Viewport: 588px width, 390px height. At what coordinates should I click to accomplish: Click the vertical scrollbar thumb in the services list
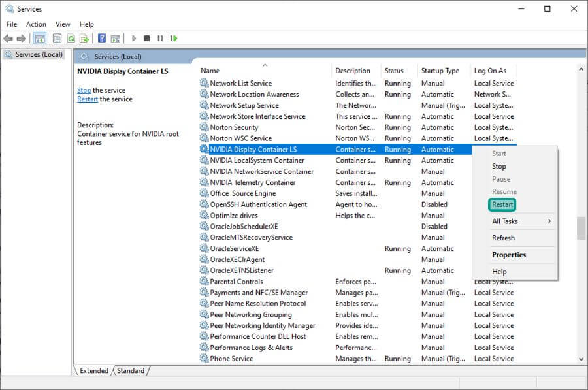tap(581, 228)
